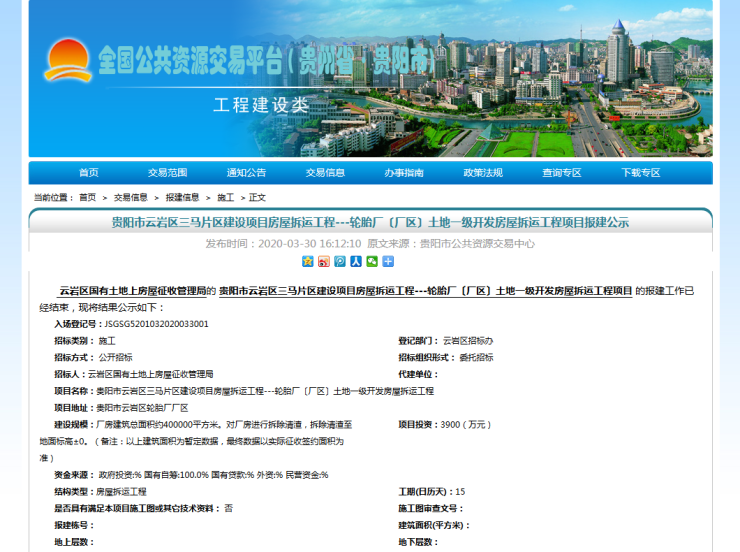Click the orange sun platform logo
The image size is (740, 552).
point(68,60)
